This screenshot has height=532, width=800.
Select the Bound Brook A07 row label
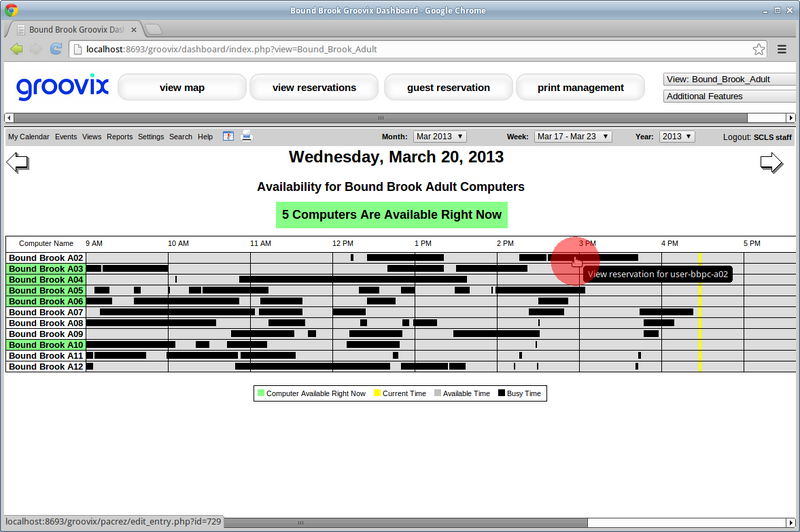46,312
